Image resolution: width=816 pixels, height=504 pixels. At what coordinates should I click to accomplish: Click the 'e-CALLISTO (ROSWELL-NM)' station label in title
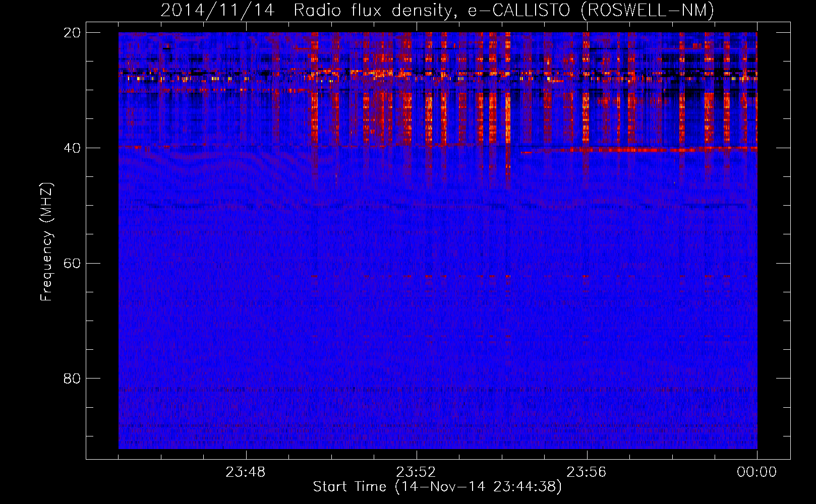click(x=591, y=11)
